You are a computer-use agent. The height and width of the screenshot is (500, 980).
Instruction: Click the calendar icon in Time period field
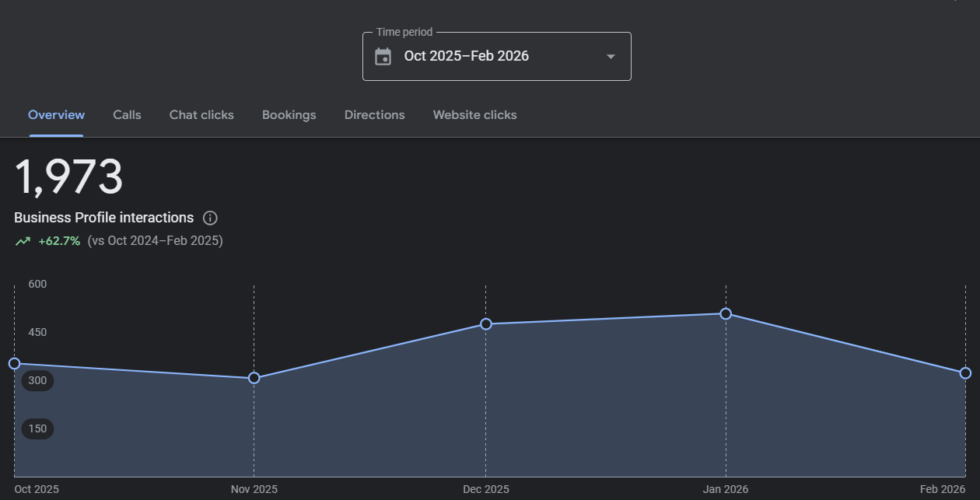pyautogui.click(x=383, y=57)
